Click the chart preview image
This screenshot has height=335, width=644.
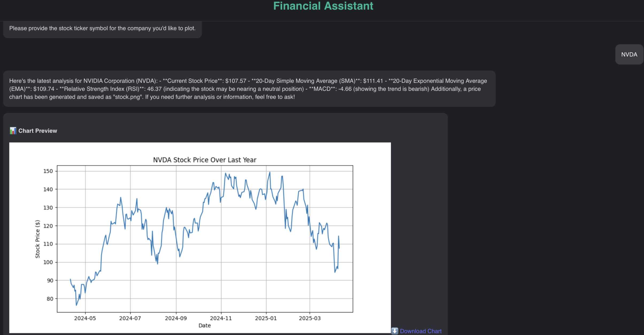tap(200, 238)
